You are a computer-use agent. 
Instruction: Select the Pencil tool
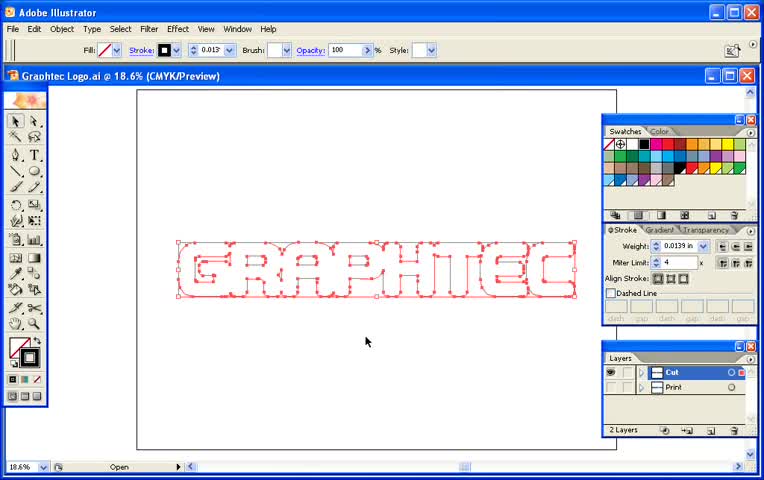click(34, 187)
